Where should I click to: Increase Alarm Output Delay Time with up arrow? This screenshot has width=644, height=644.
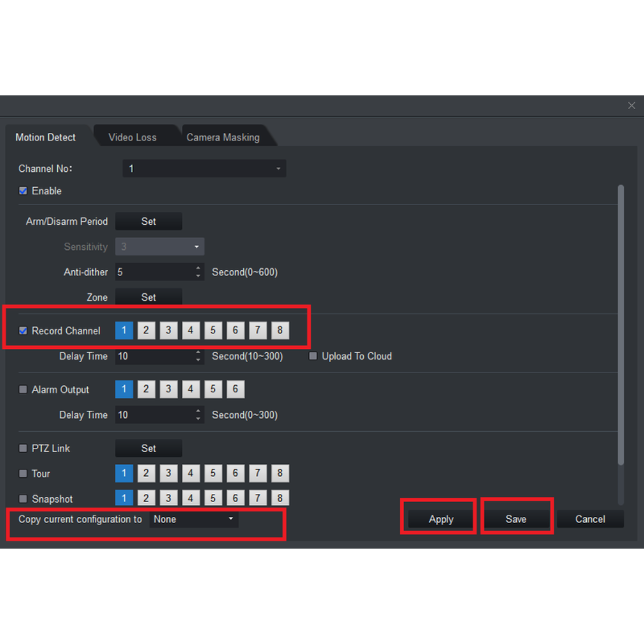(x=199, y=411)
